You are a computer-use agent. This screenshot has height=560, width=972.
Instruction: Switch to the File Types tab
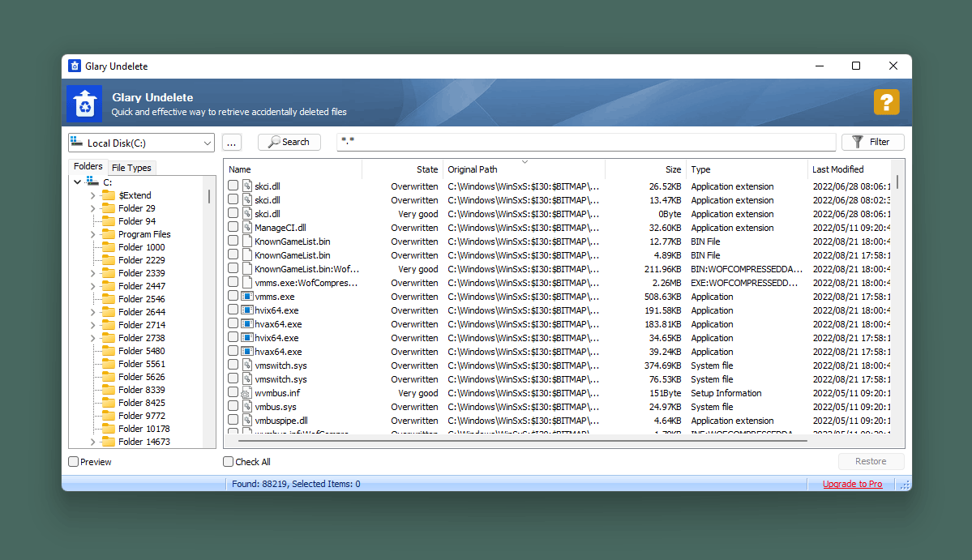click(131, 168)
